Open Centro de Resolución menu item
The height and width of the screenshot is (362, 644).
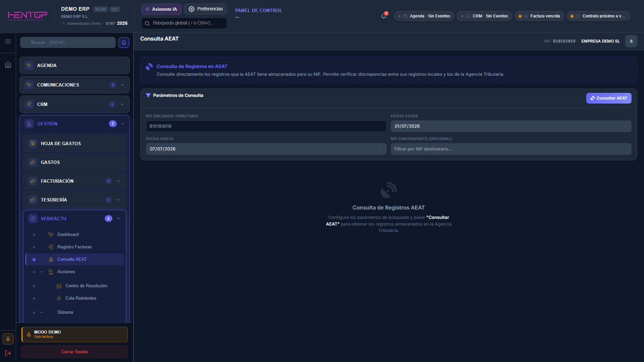[x=74, y=286]
